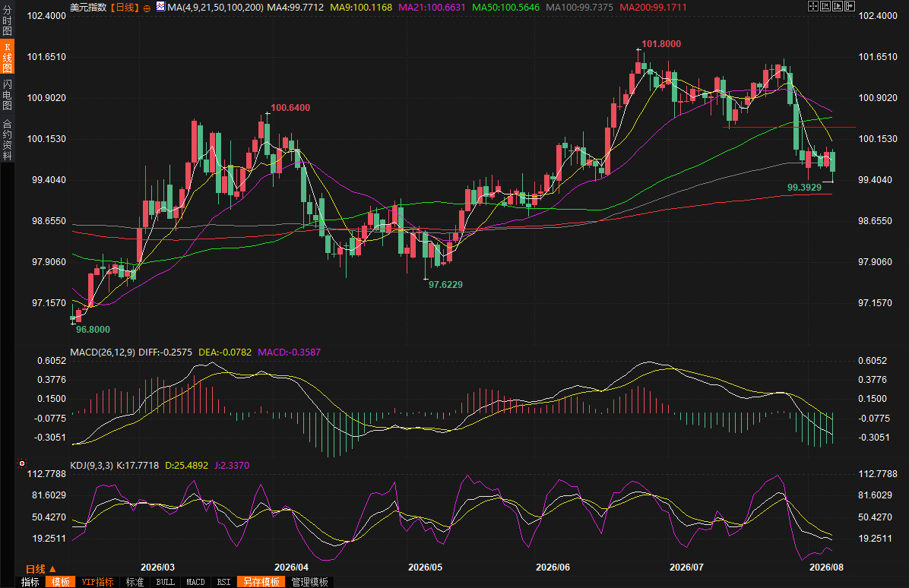Click the chart playback axis icon

(x=838, y=6)
